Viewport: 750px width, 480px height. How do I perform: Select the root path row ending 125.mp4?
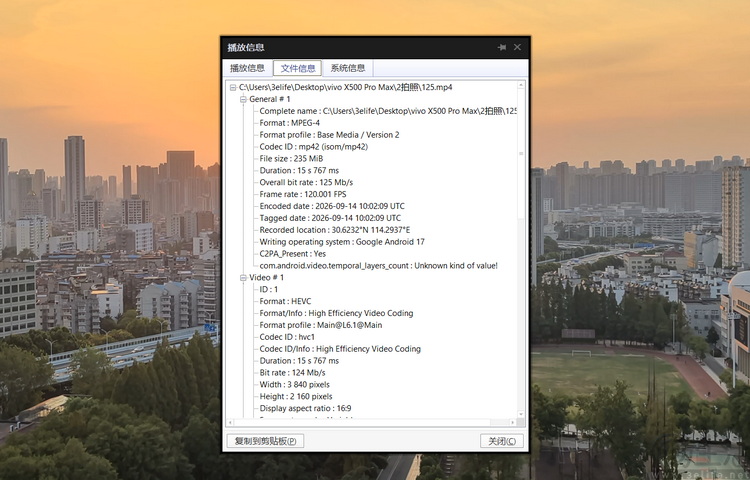coord(345,87)
